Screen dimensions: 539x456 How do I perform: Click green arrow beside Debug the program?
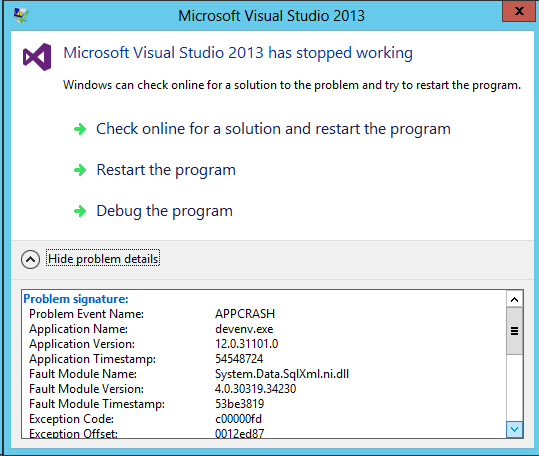tap(80, 211)
